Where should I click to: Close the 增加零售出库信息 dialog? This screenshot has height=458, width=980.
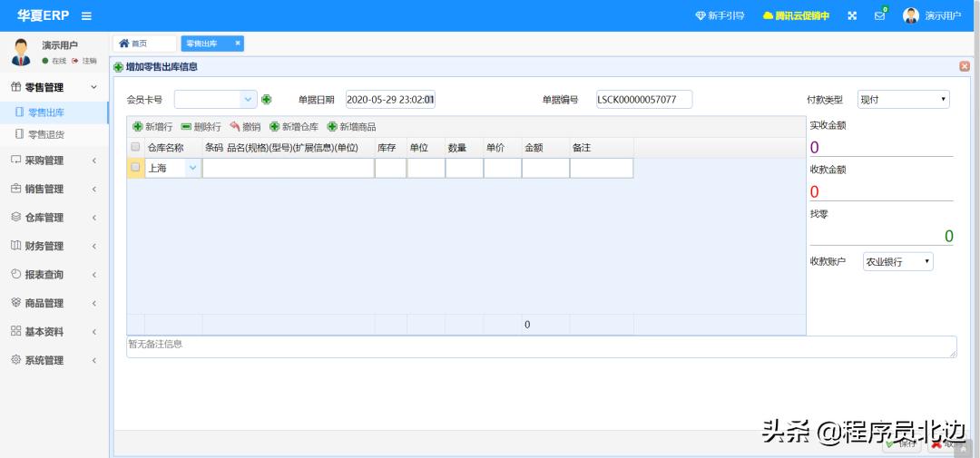pyautogui.click(x=965, y=66)
